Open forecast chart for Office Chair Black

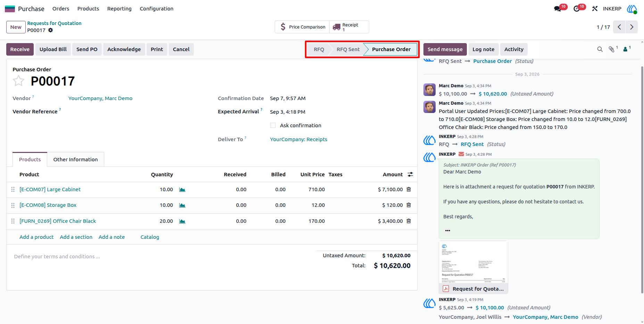tap(182, 221)
